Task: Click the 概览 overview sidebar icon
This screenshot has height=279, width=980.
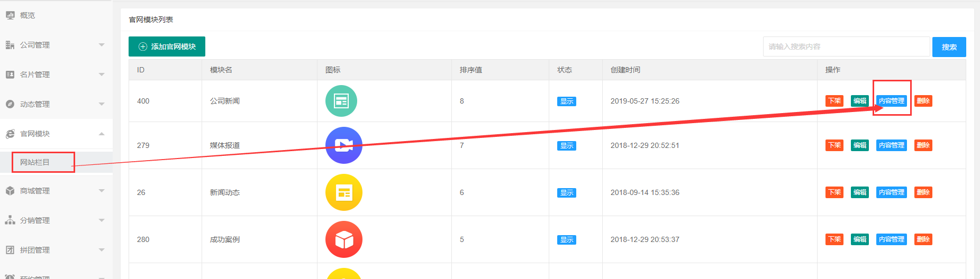Action: 10,15
